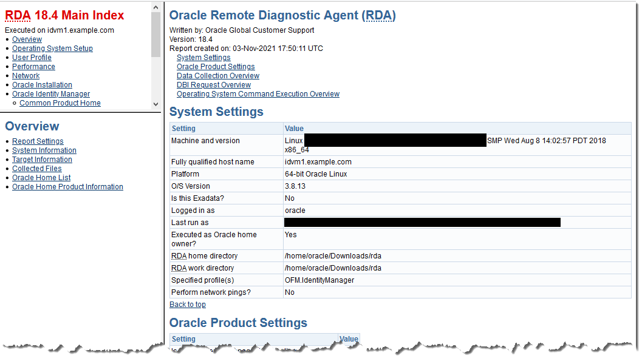Click 'Written by: Oracle Global Customer Support'
The image size is (642, 364).
click(242, 30)
